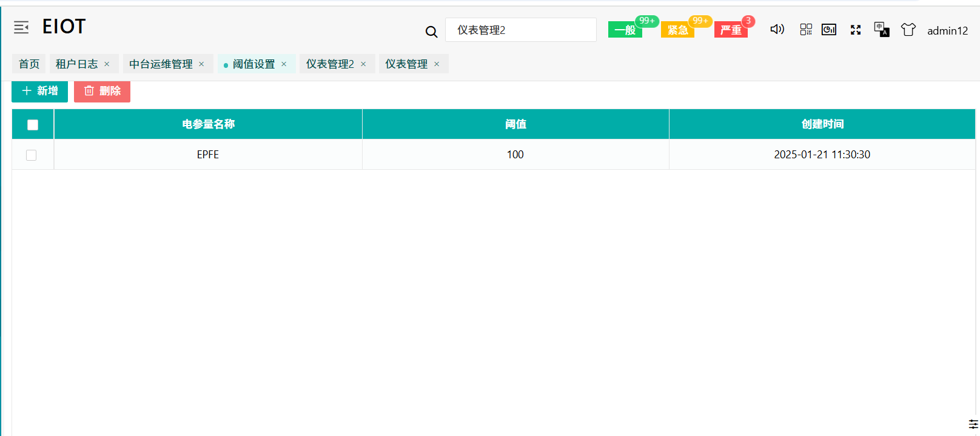Open the monitor dashboard icon
Viewport: 980px width, 436px height.
click(829, 30)
